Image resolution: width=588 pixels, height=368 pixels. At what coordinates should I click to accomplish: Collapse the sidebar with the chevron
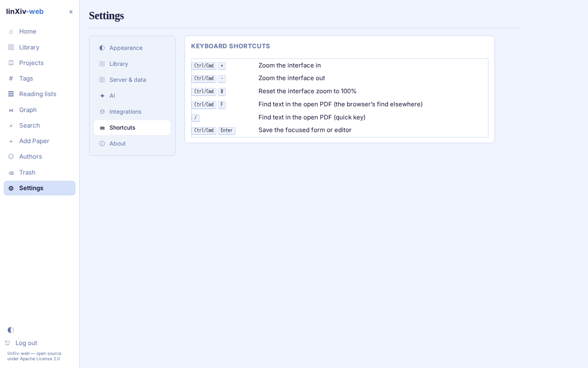click(71, 12)
